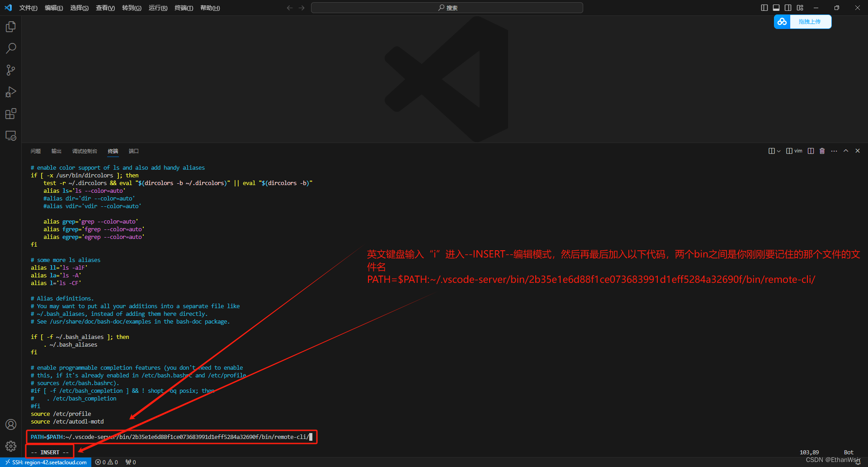The image size is (868, 467).
Task: Kill terminal with the trash icon
Action: click(x=822, y=151)
